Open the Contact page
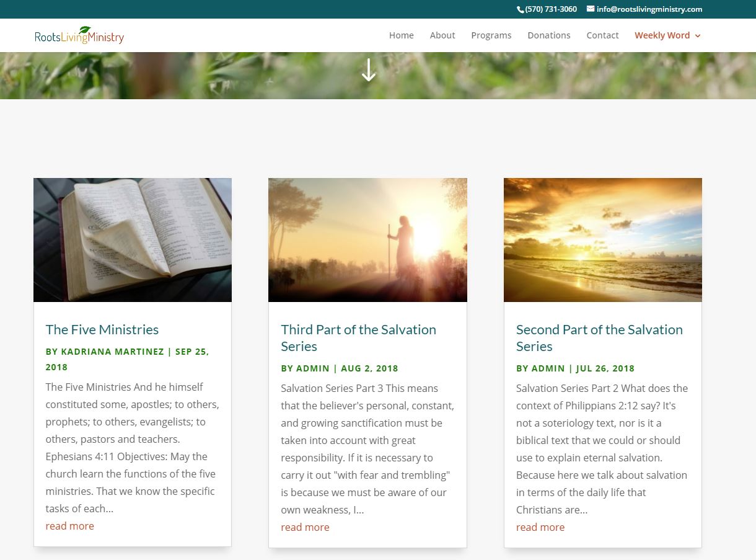 click(603, 35)
